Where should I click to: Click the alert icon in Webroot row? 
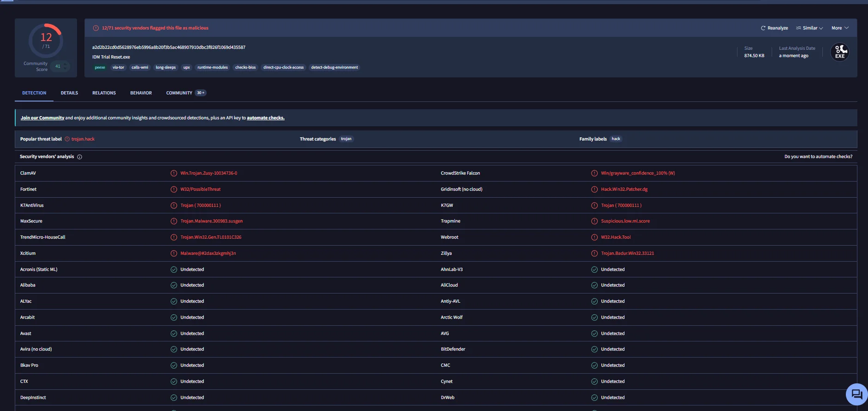595,237
